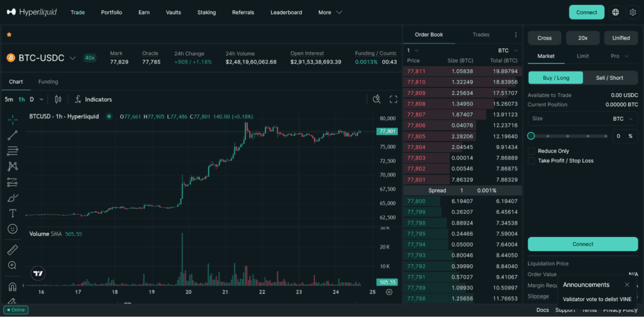This screenshot has width=644, height=317.
Task: Open the BTC-USDC pair selector chevron
Action: coord(73,58)
